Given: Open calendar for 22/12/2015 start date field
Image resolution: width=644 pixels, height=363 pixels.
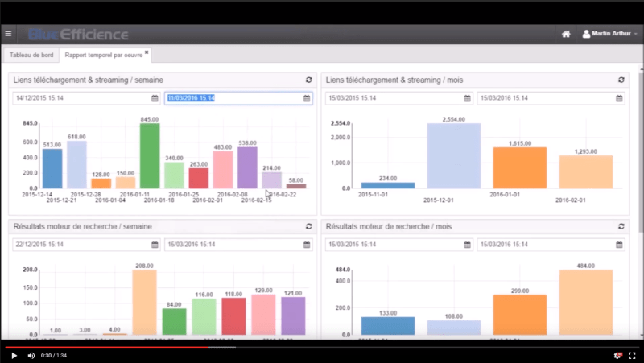Looking at the screenshot, I should coord(155,245).
